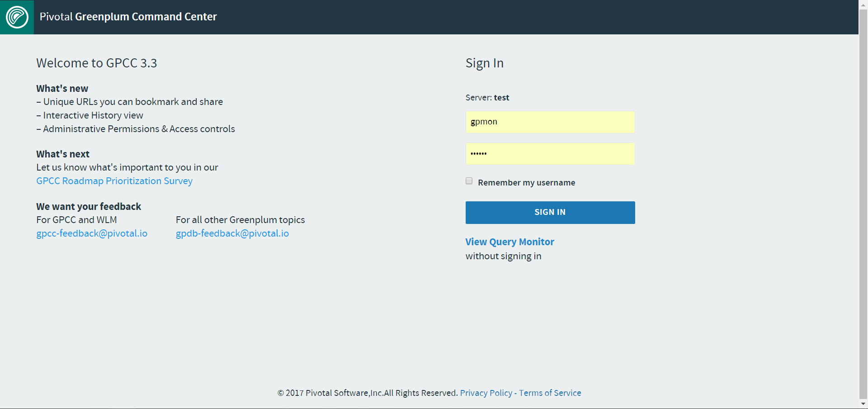Screen dimensions: 868x409
Task: Click the Greenplum logo icon
Action: (17, 17)
